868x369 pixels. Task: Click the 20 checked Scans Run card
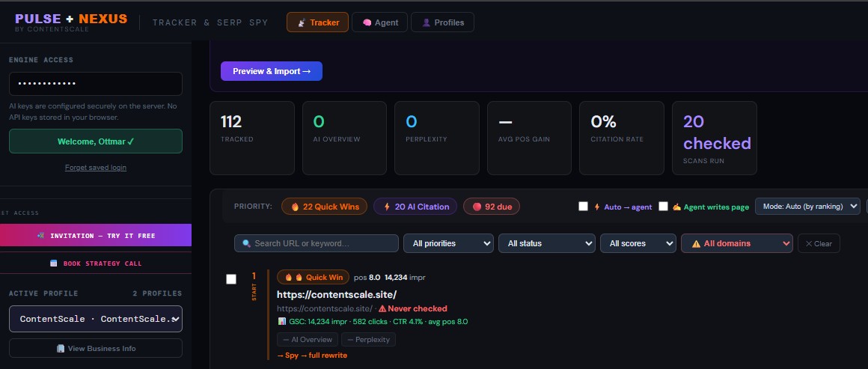click(x=714, y=138)
